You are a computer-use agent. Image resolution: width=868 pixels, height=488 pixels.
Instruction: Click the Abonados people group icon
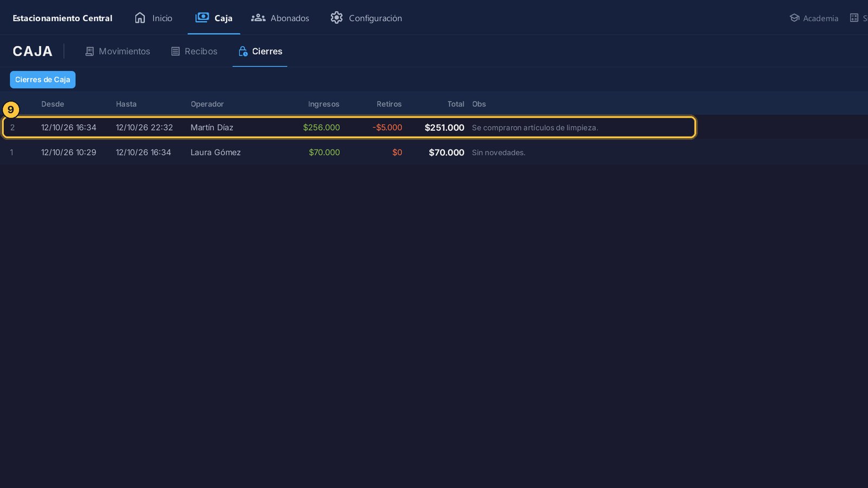tap(258, 18)
